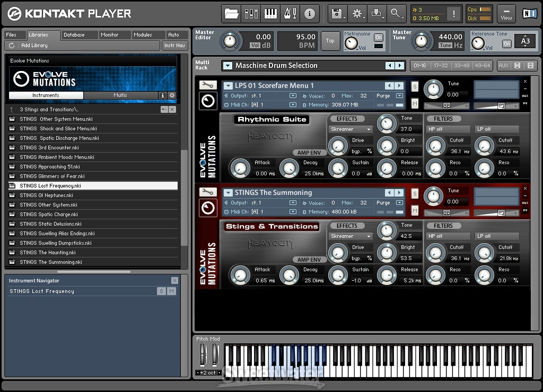The image size is (543, 392).
Task: Open Skreamer effect dropdown in Stings & Transitions
Action: click(351, 236)
